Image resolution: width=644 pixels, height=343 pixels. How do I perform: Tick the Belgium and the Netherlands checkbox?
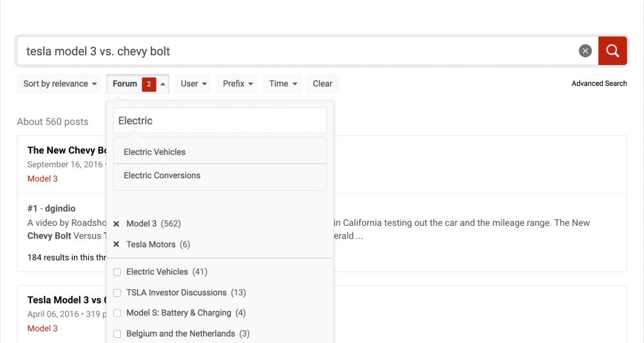coord(117,334)
